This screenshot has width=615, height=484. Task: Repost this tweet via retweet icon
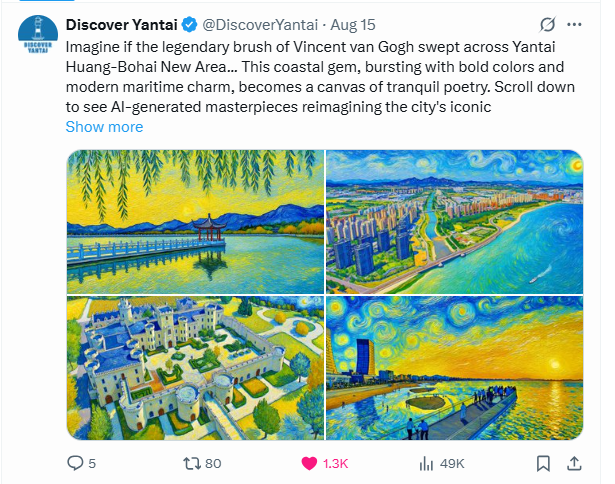coord(192,463)
